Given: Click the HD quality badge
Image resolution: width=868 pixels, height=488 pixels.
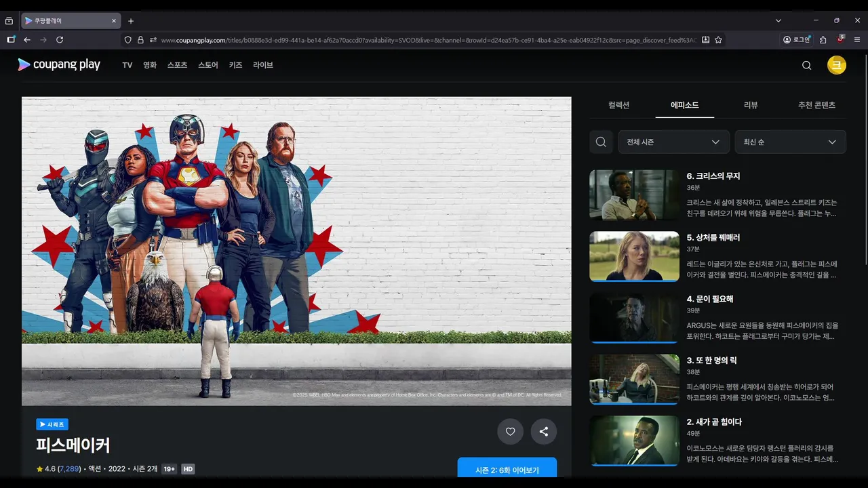Looking at the screenshot, I should click(188, 469).
